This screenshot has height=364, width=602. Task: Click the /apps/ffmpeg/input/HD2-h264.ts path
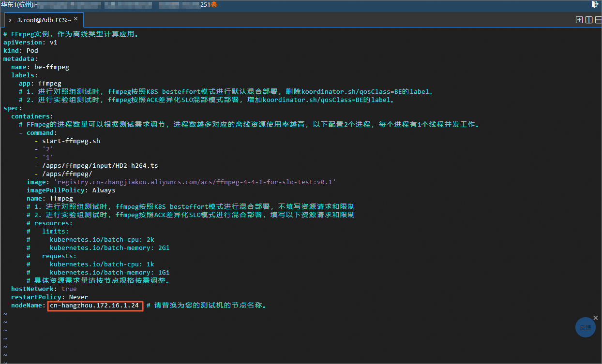[x=100, y=165]
